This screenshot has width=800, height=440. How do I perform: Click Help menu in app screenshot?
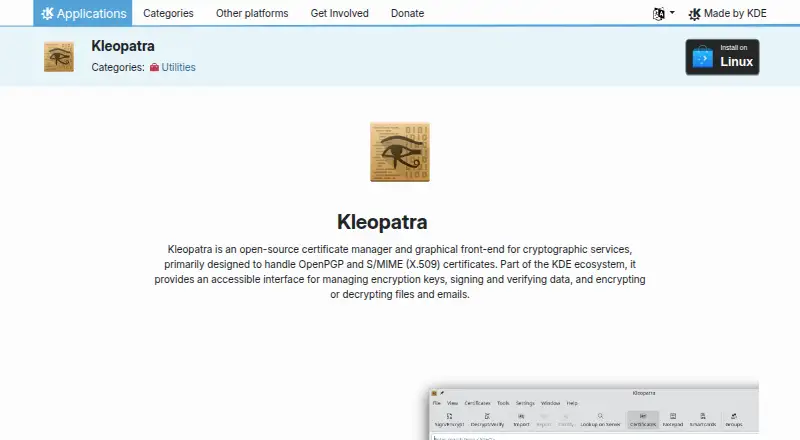(x=572, y=403)
